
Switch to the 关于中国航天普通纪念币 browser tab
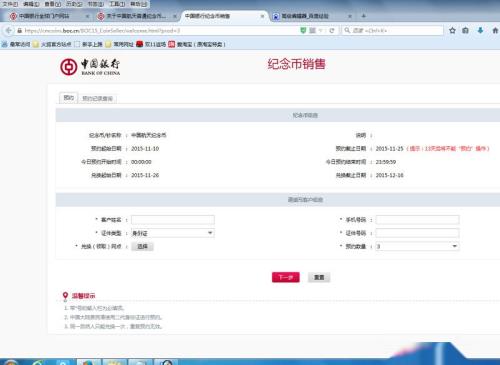(x=136, y=16)
